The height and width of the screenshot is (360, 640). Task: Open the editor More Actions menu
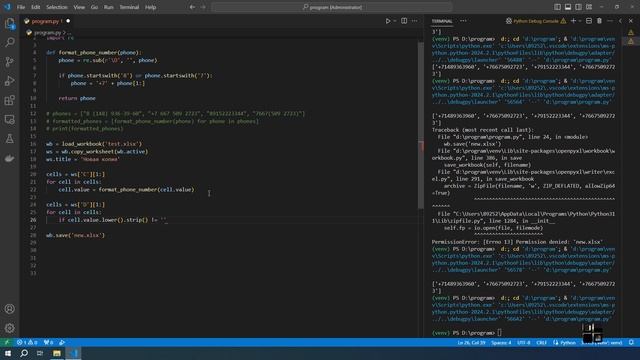(x=414, y=21)
